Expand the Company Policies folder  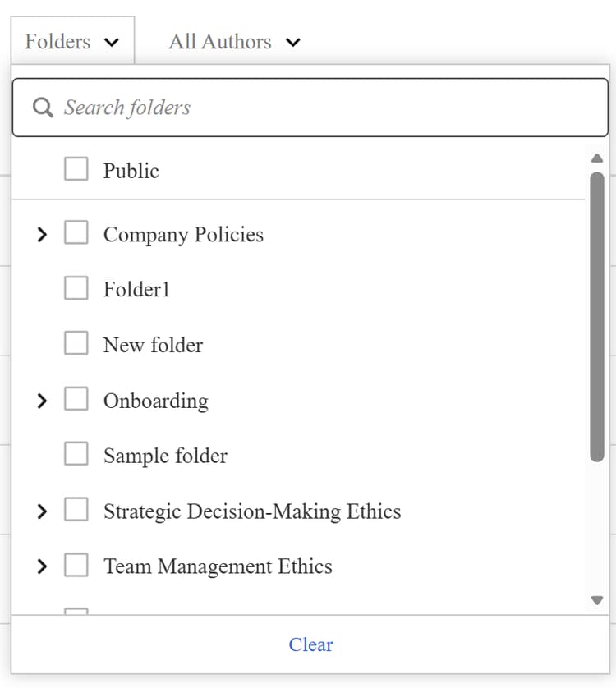pos(42,234)
